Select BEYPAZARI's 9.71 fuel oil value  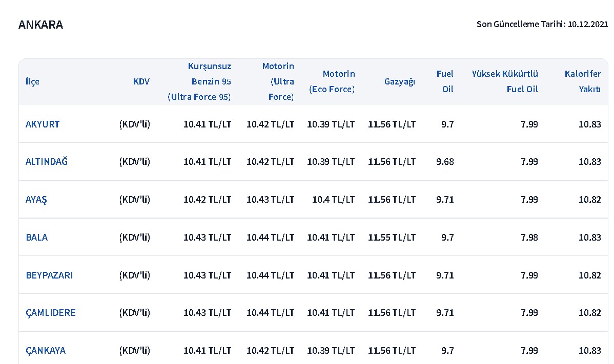(445, 275)
